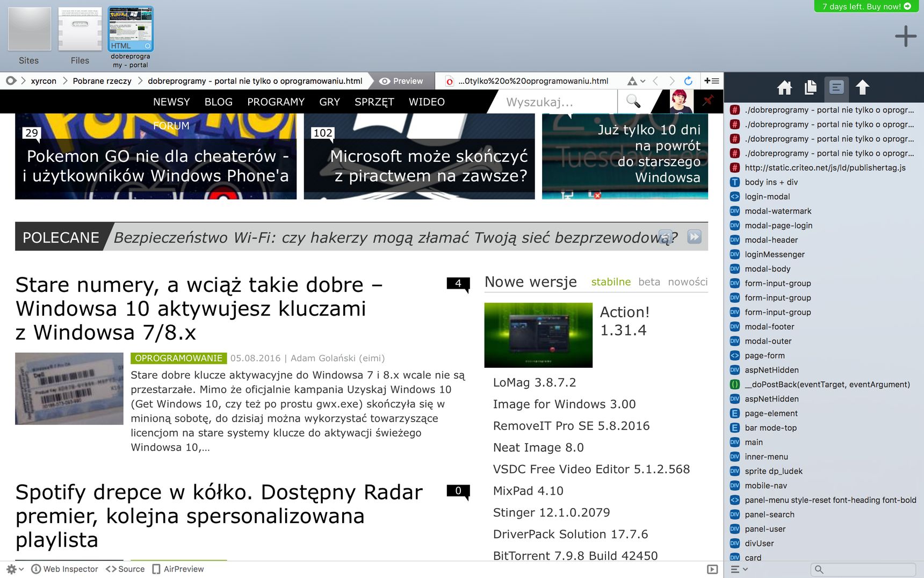Open the Action! 1.31.4 thumbnail
The width and height of the screenshot is (924, 578).
(538, 335)
